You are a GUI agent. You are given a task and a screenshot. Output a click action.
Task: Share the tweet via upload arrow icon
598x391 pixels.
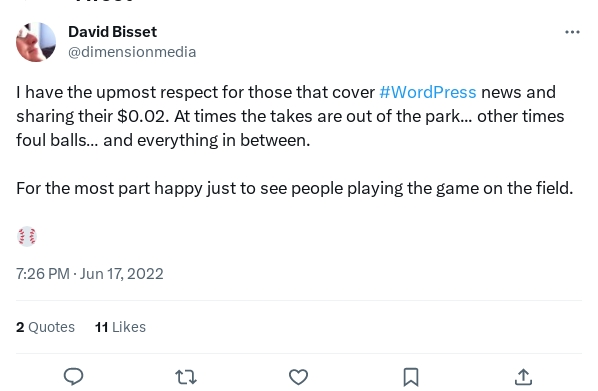coord(523,377)
